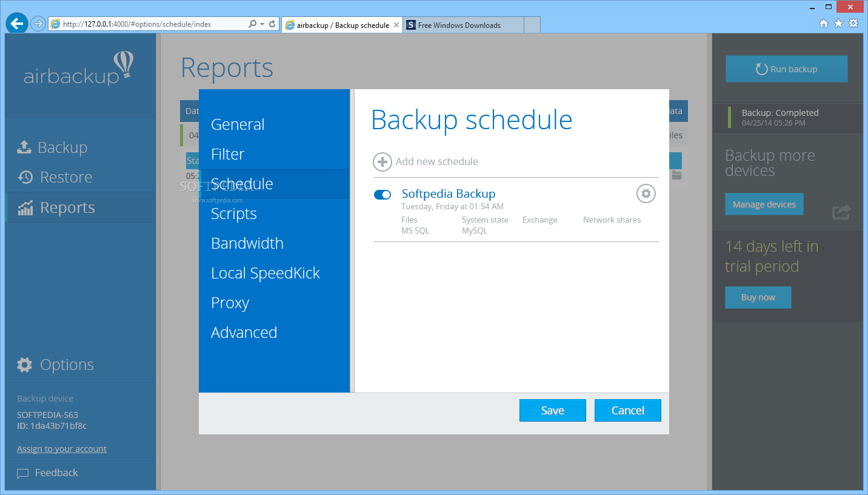Click the browser Home icon
This screenshot has height=495, width=868.
(824, 24)
